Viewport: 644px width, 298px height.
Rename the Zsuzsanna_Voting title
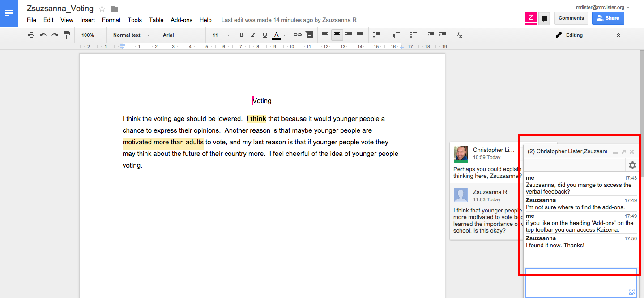[60, 9]
